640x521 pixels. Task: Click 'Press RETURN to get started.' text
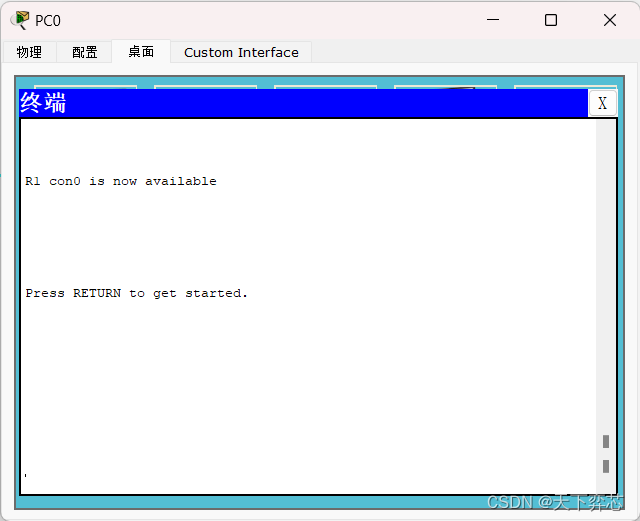coord(136,293)
